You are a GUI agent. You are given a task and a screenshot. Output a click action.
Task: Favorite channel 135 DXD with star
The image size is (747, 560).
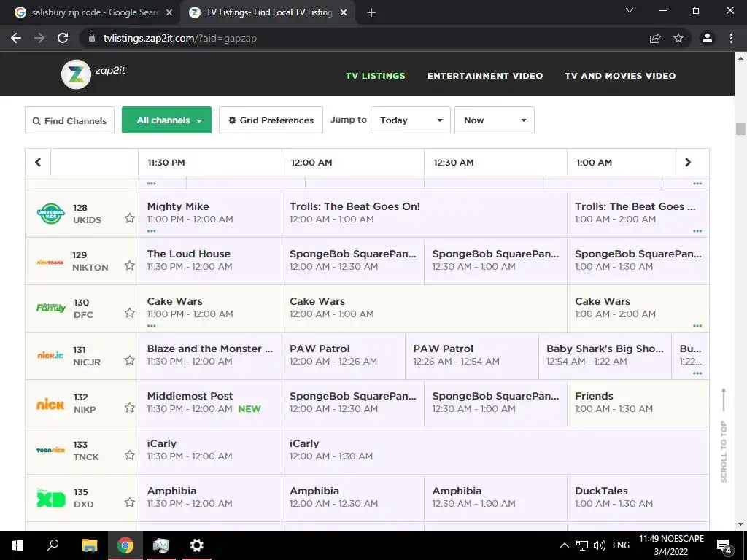(x=130, y=502)
